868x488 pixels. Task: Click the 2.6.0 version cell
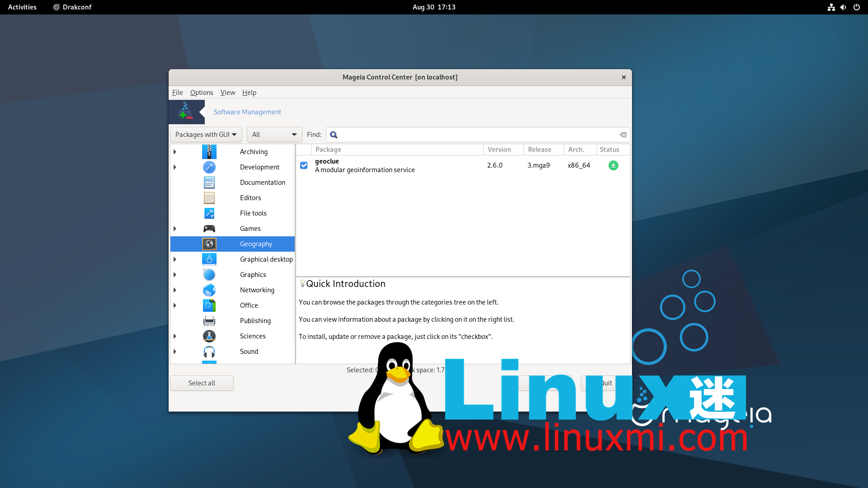(495, 165)
